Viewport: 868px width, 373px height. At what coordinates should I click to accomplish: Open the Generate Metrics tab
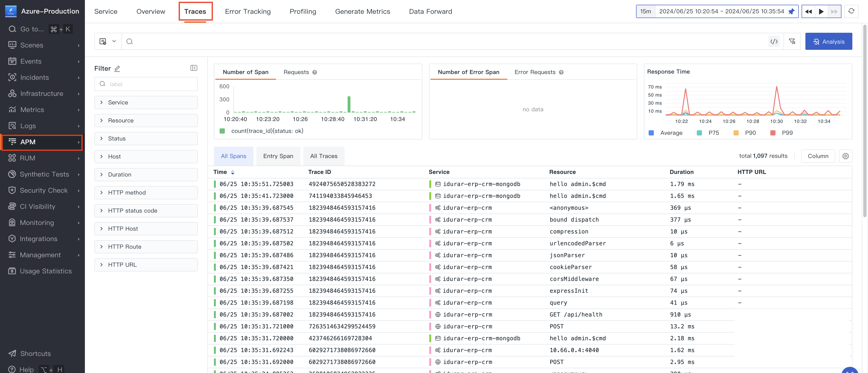tap(363, 11)
